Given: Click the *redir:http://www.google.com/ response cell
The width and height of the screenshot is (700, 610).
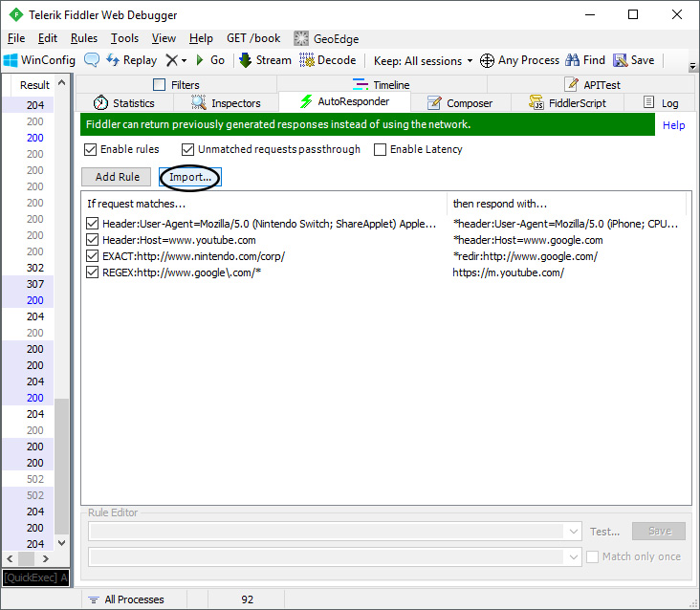Looking at the screenshot, I should [525, 256].
